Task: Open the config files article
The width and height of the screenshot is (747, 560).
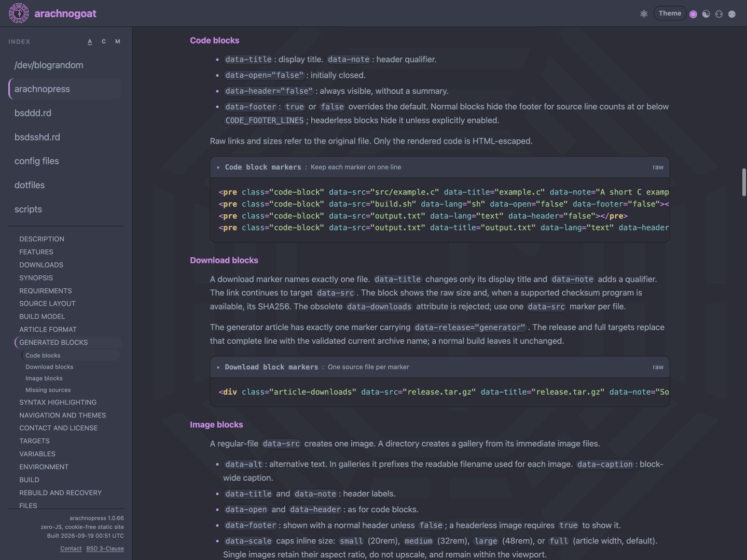Action: pos(65,161)
